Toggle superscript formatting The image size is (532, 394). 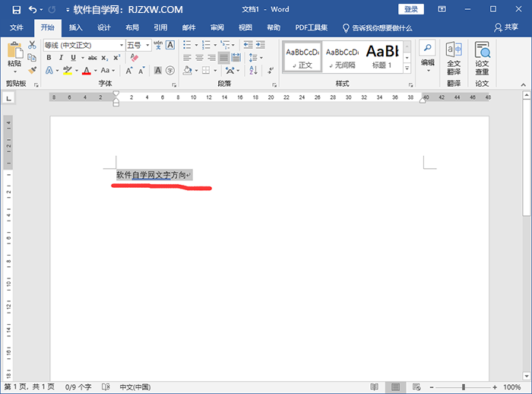(116, 58)
